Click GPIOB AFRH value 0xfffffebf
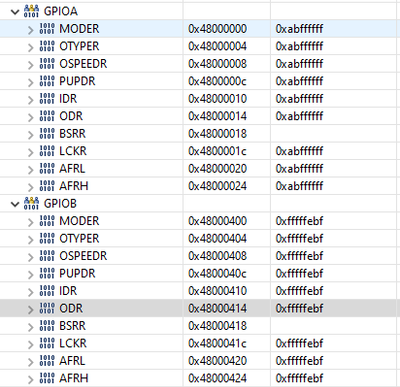Screen dimensions: 400x387 click(x=299, y=378)
